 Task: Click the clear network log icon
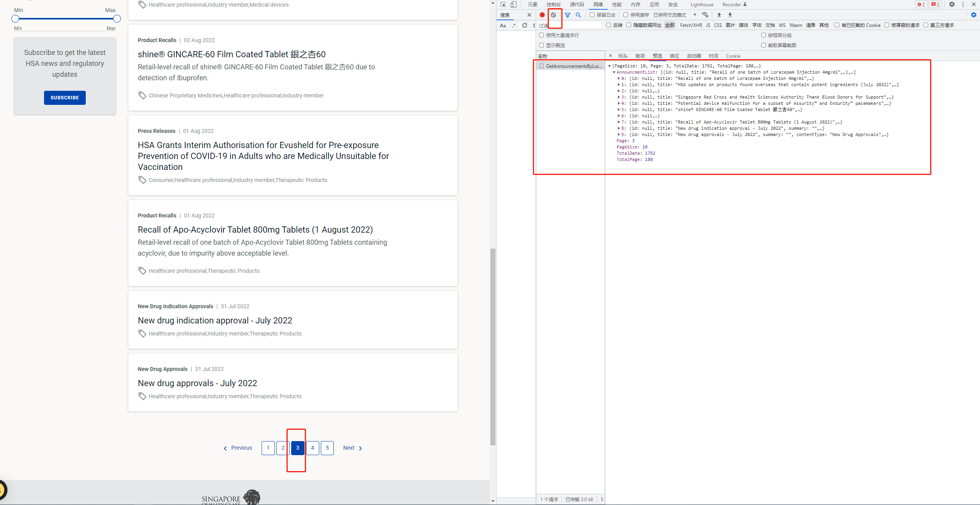[x=553, y=15]
